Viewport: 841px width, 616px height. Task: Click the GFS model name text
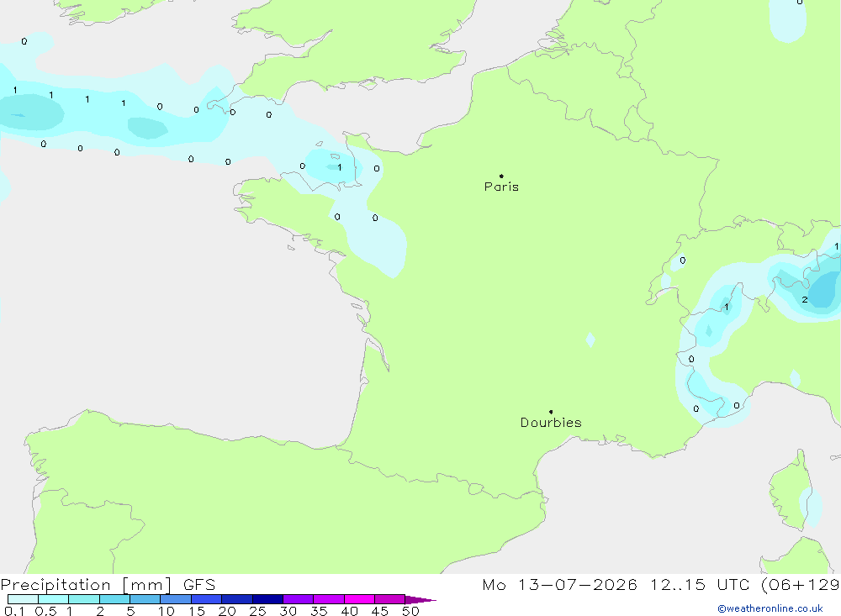pyautogui.click(x=199, y=585)
